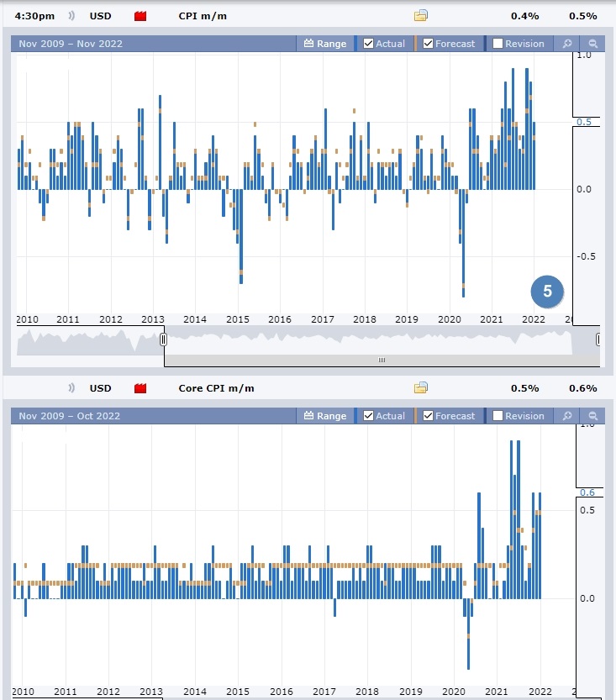616x700 pixels.
Task: Open the Range picker on Core CPI chart
Action: tap(324, 416)
